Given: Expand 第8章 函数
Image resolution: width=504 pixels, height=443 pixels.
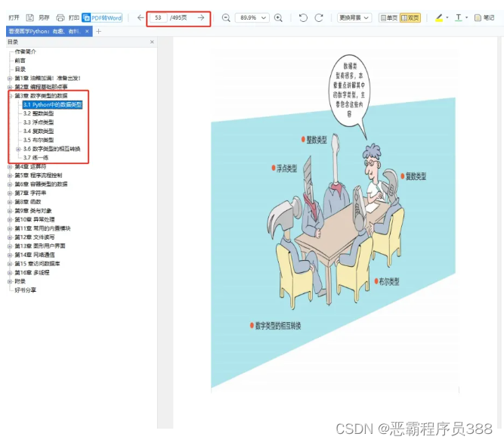Looking at the screenshot, I should point(10,202).
